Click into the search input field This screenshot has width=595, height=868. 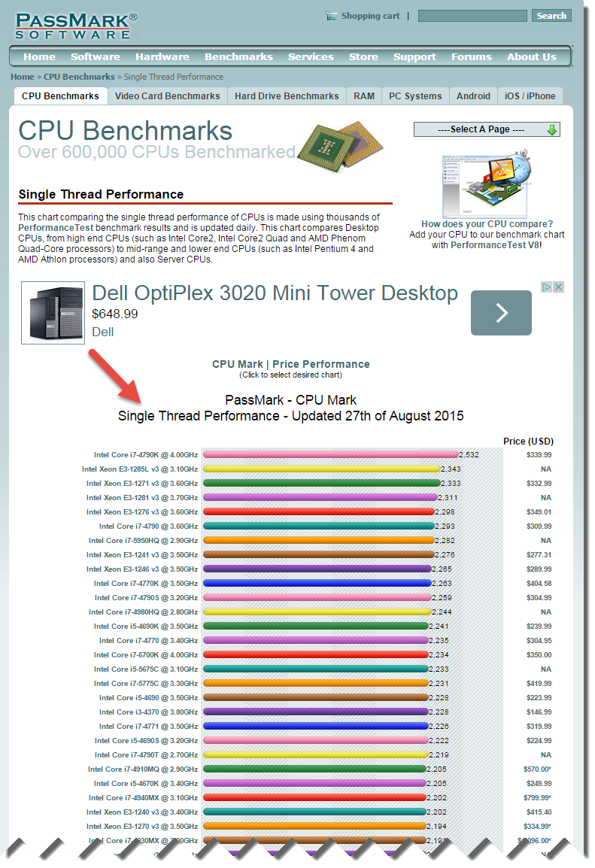point(472,16)
